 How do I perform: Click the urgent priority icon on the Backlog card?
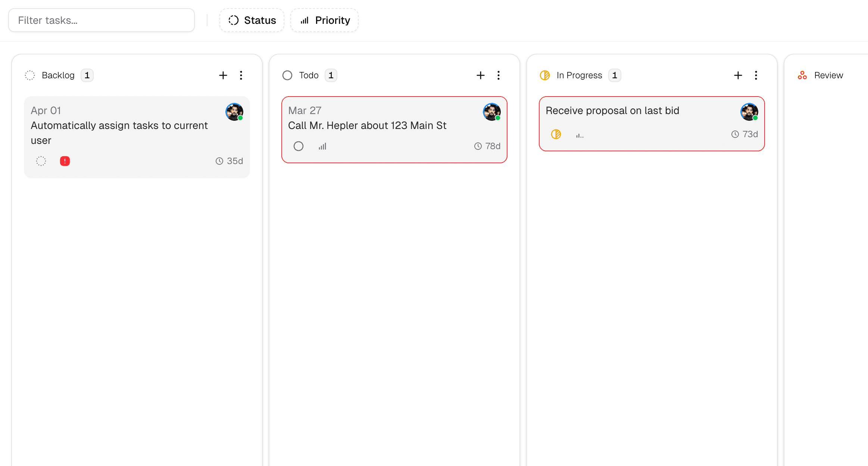tap(65, 161)
